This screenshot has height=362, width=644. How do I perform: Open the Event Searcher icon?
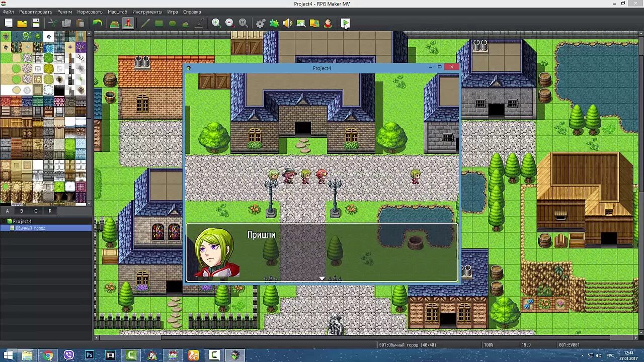tap(301, 23)
